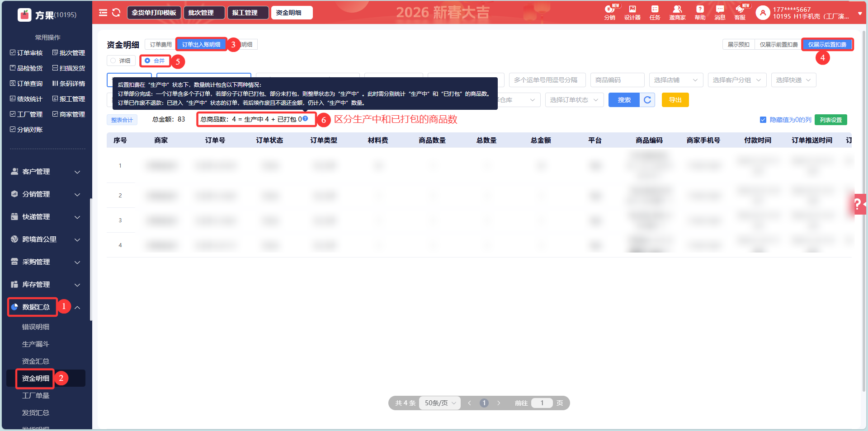Open the 50条/页 page size dropdown
The width and height of the screenshot is (868, 431).
tap(440, 403)
